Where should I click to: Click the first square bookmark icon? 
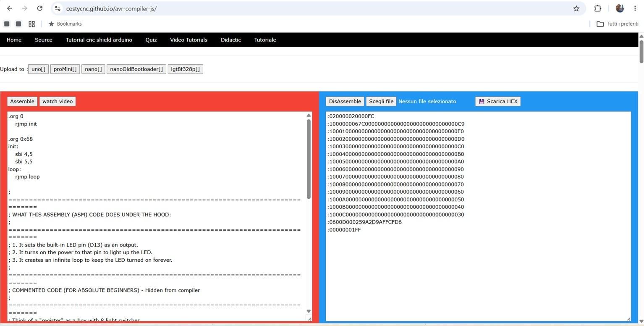coord(7,24)
